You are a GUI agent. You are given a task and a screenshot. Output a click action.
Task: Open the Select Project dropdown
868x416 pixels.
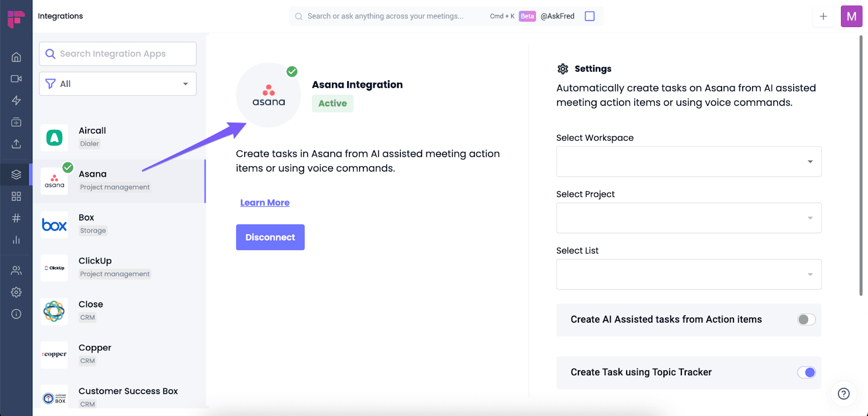click(x=688, y=218)
